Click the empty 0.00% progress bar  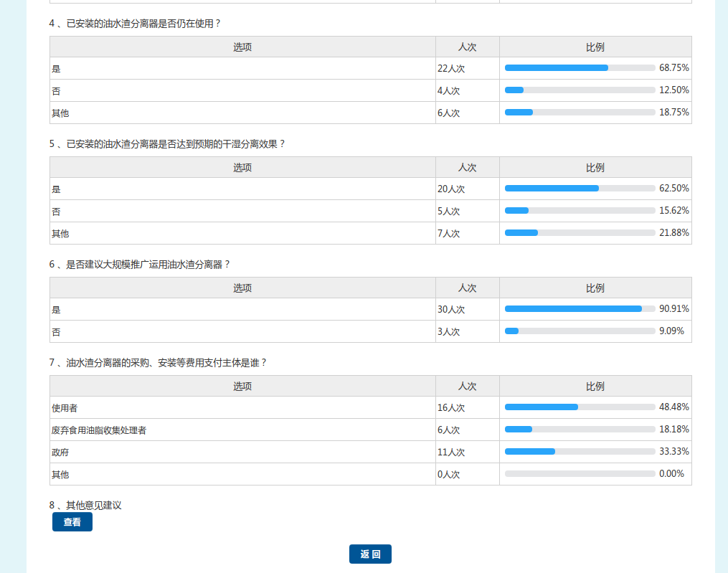(x=580, y=474)
